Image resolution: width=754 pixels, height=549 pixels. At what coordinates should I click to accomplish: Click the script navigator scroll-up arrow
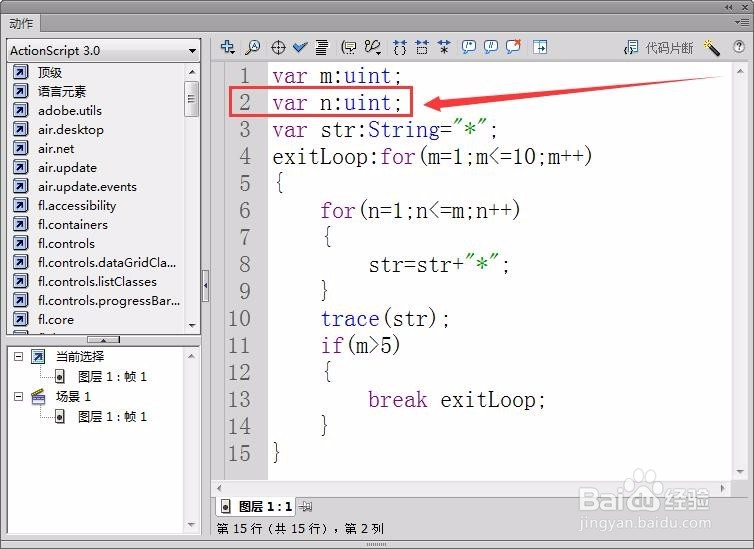tap(191, 356)
